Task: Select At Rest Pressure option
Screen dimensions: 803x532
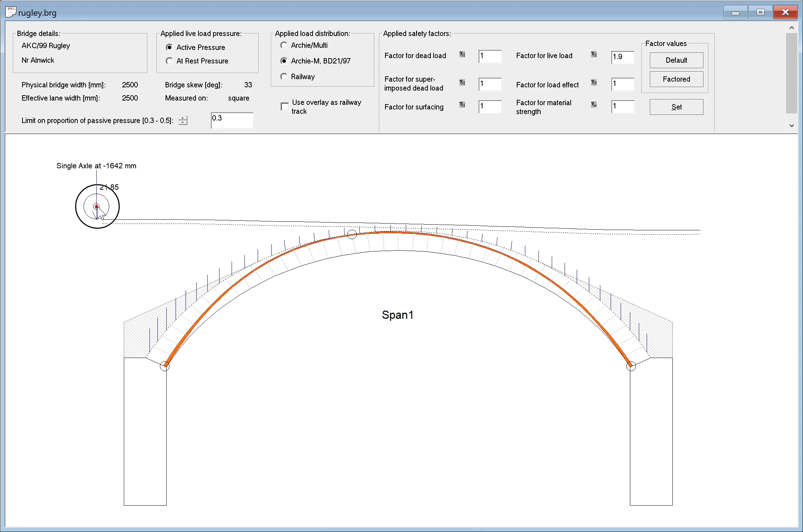Action: click(170, 61)
